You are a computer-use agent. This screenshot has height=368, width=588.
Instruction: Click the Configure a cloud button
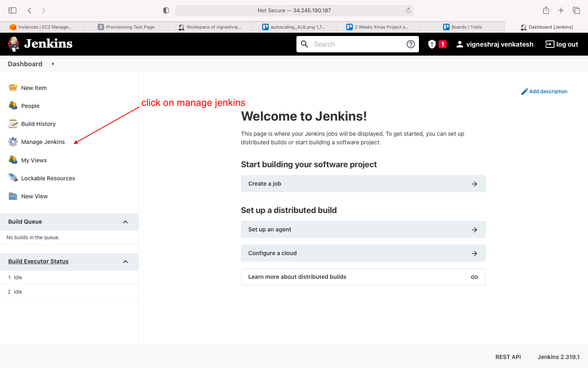363,253
